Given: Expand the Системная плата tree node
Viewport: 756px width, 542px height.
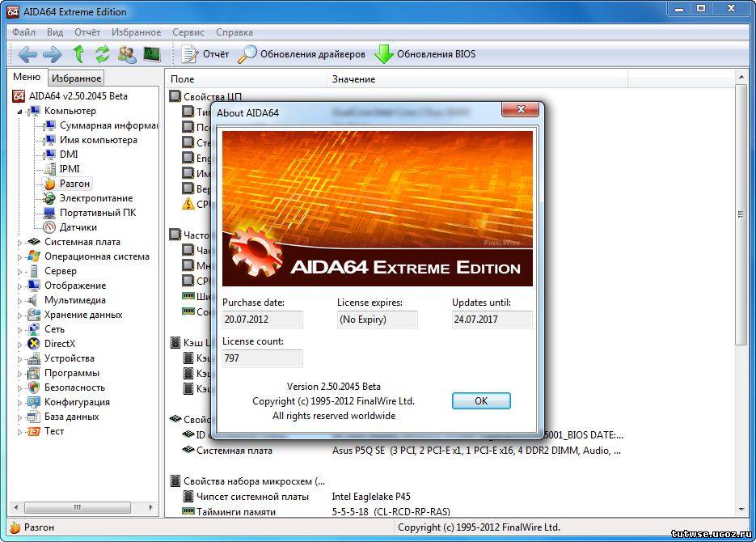Looking at the screenshot, I should 20,242.
